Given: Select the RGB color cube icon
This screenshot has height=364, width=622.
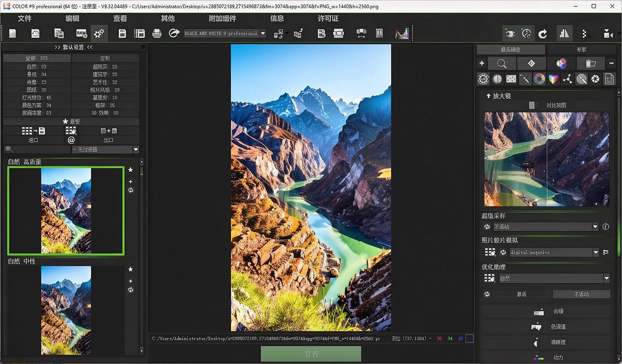Looking at the screenshot, I should (x=553, y=79).
